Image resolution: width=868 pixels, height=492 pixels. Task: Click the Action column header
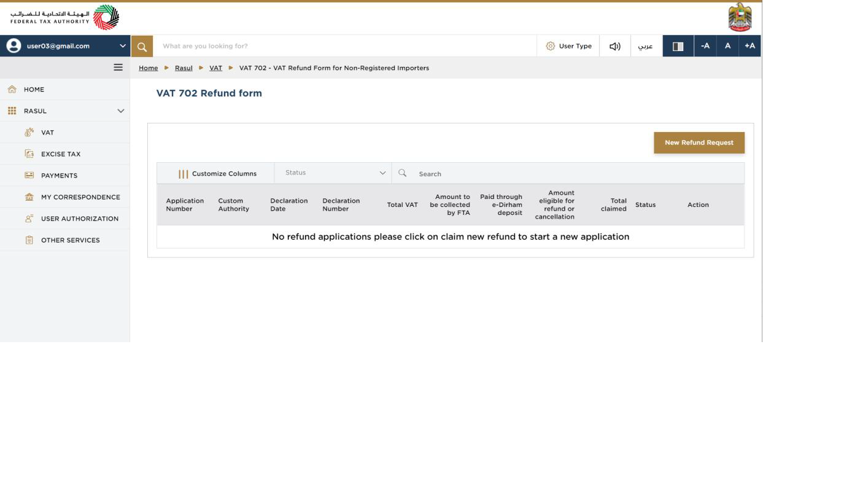698,205
